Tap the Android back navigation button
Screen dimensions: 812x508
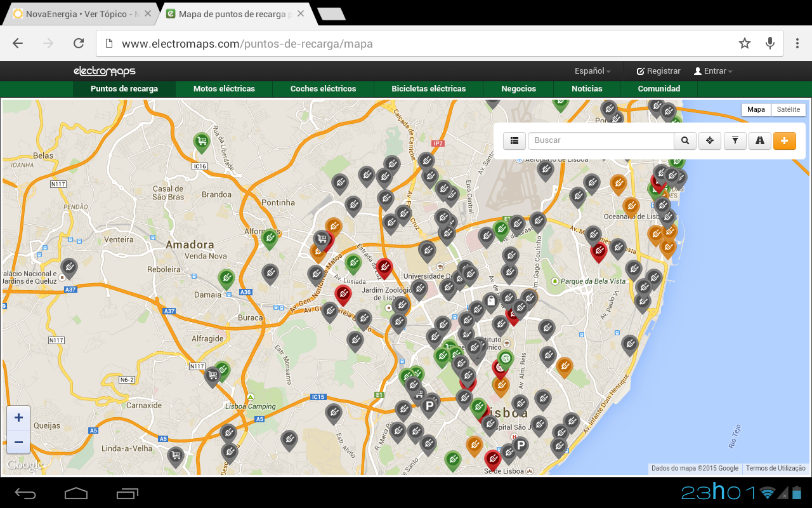(x=26, y=493)
